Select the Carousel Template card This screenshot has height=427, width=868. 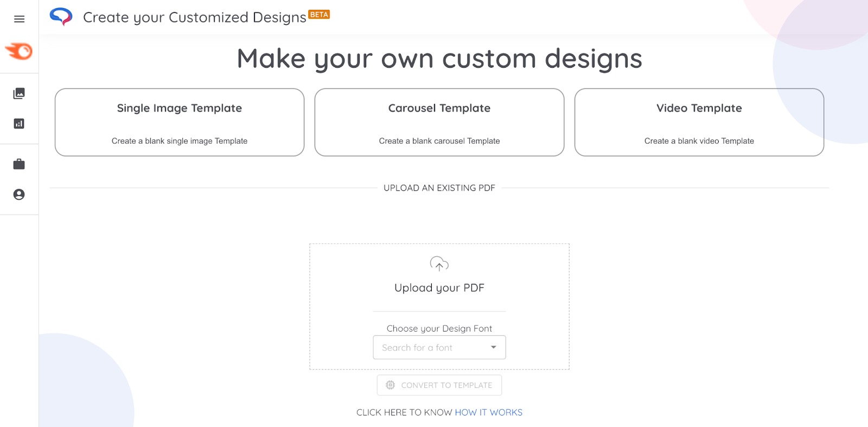click(439, 122)
